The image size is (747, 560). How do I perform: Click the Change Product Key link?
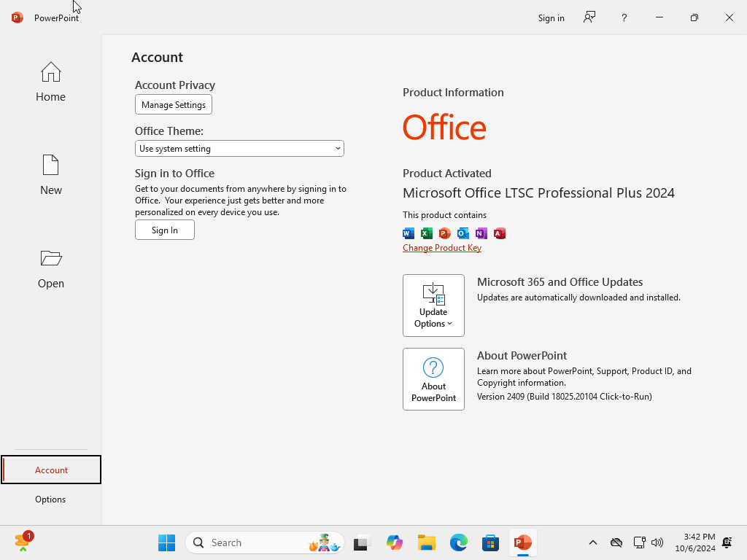point(442,248)
